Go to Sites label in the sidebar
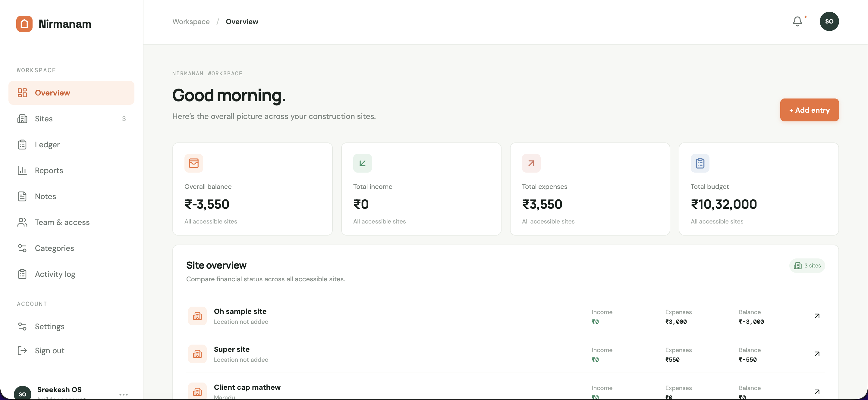868x400 pixels. point(44,118)
